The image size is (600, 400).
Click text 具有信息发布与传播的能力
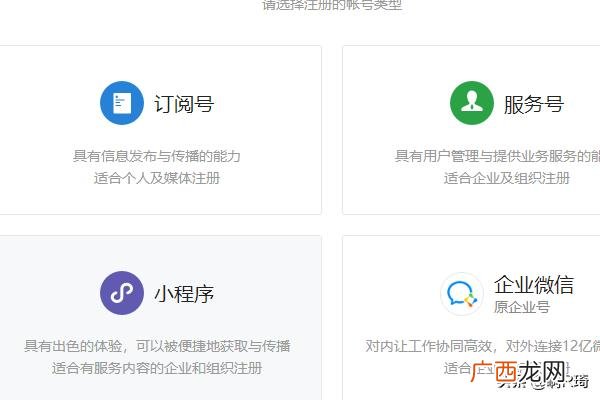click(157, 156)
